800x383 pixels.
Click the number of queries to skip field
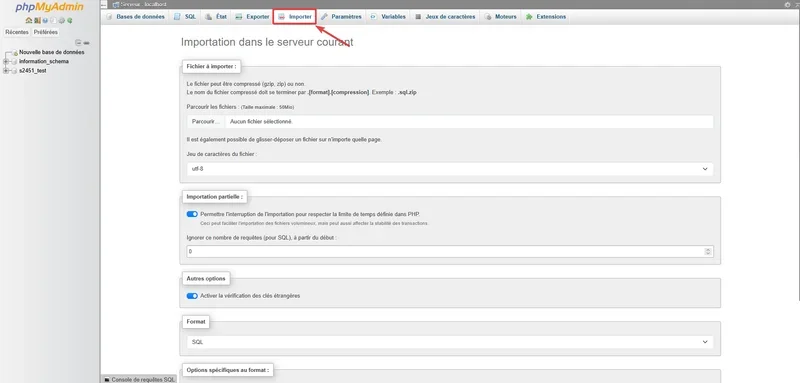(x=450, y=251)
